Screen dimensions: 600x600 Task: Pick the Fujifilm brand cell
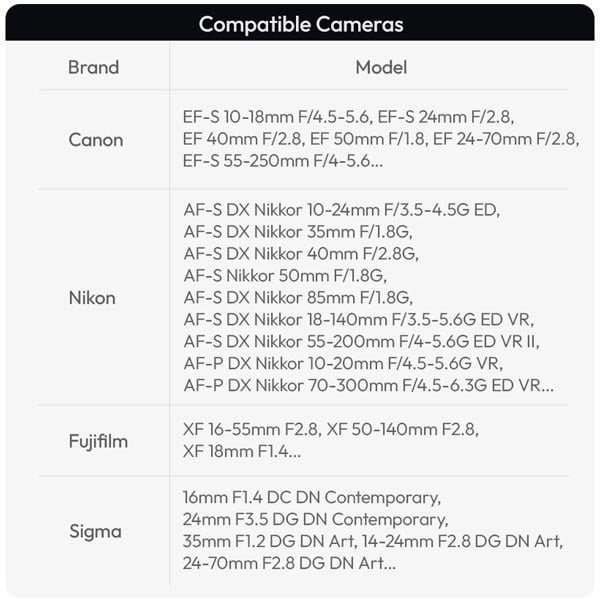point(98,441)
